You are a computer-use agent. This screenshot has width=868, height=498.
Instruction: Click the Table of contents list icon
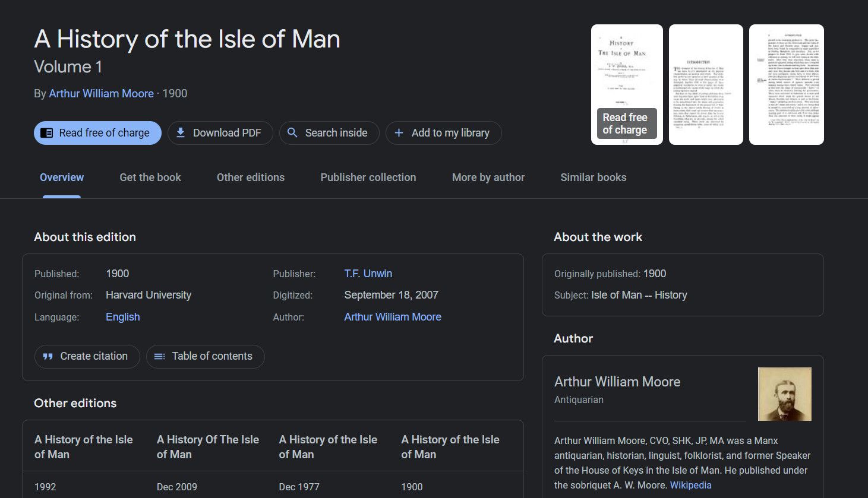pos(159,357)
